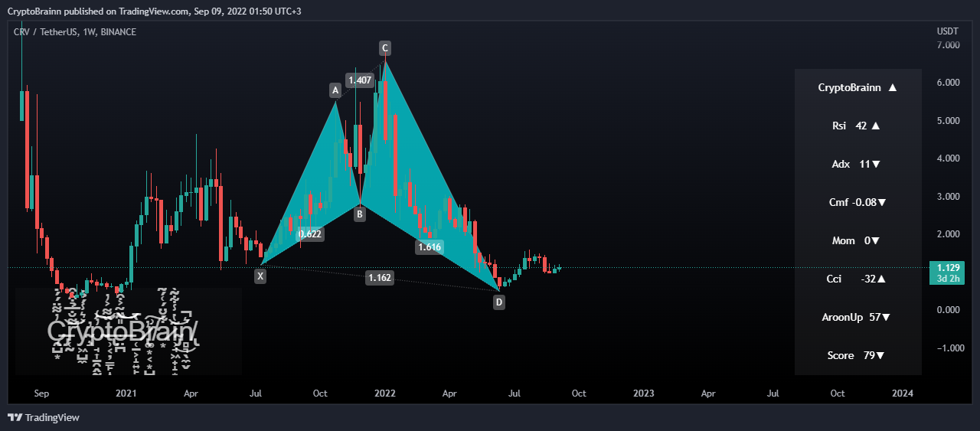Screen dimensions: 980x431
Task: Select the pattern point D label
Action: 499,302
